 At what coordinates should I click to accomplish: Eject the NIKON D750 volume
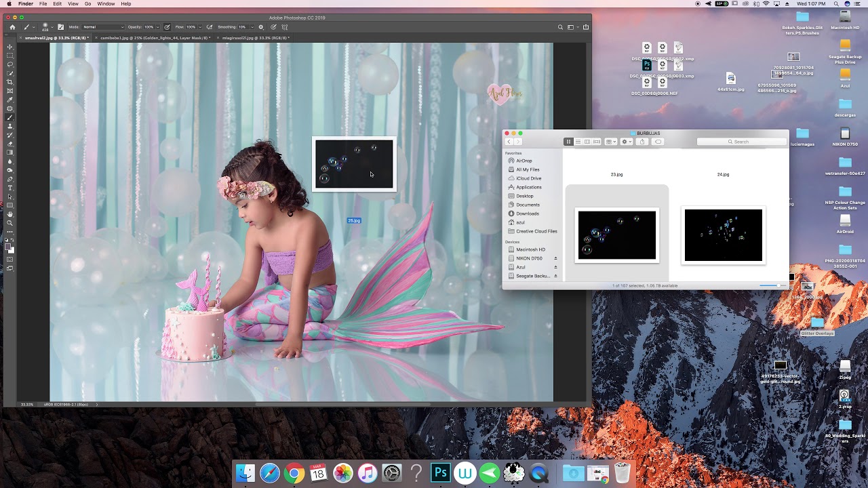pyautogui.click(x=555, y=258)
